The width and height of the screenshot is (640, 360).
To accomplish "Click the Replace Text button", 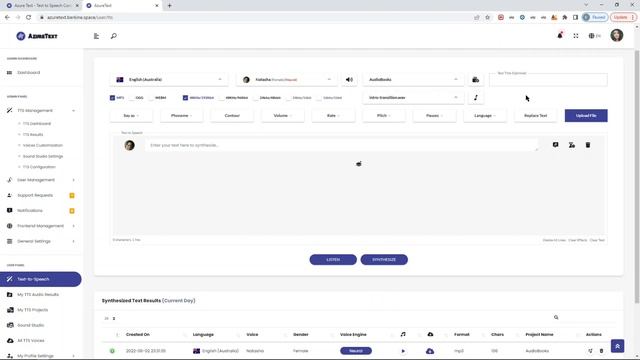I will point(536,116).
